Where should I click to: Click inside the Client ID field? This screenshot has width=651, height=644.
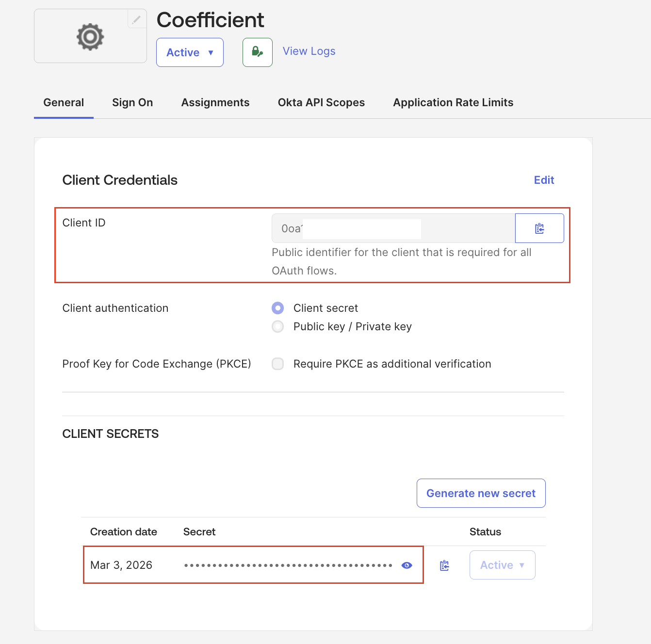(x=393, y=228)
